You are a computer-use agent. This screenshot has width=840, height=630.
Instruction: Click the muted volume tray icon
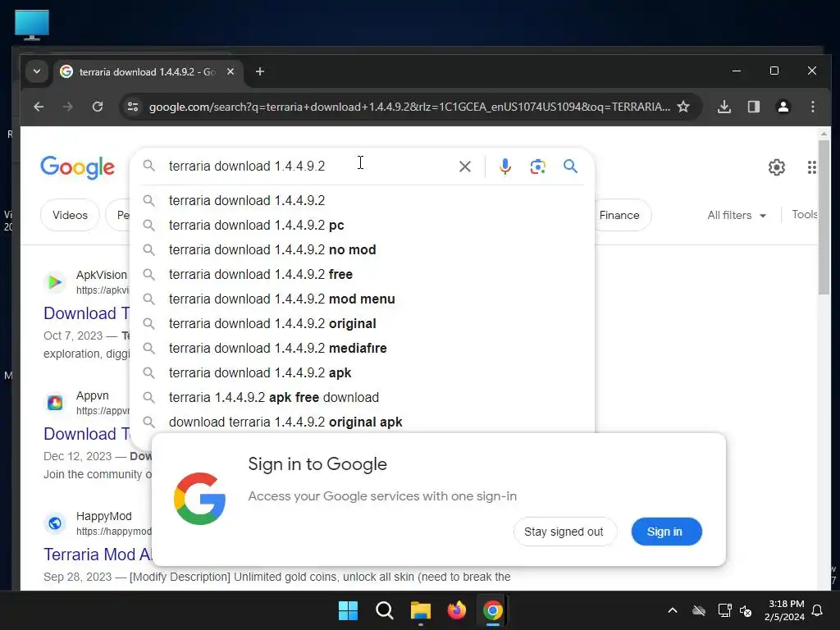(745, 610)
